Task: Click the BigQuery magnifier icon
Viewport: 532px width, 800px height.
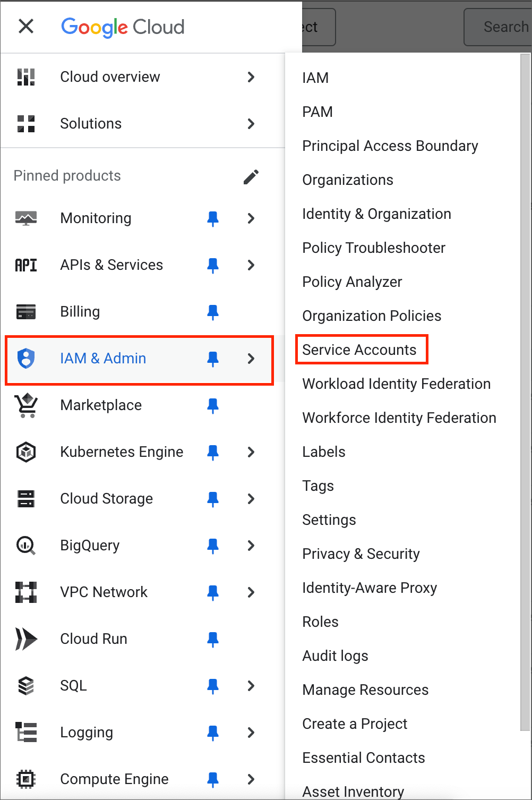Action: tap(26, 546)
